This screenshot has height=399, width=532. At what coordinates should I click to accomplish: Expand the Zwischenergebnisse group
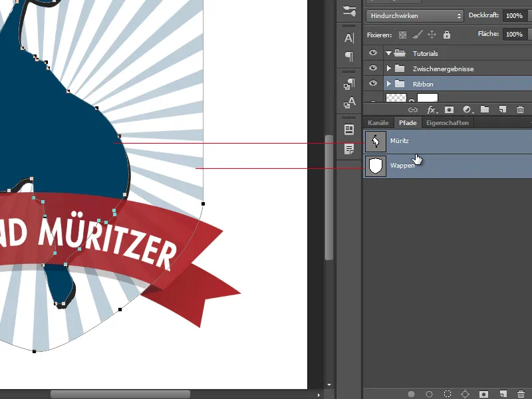tap(389, 68)
